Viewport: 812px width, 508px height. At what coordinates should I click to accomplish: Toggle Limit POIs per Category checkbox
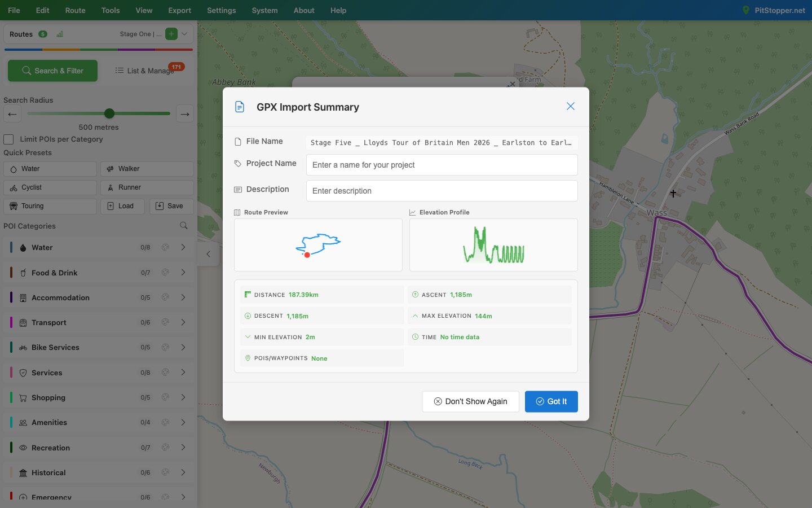coord(8,139)
